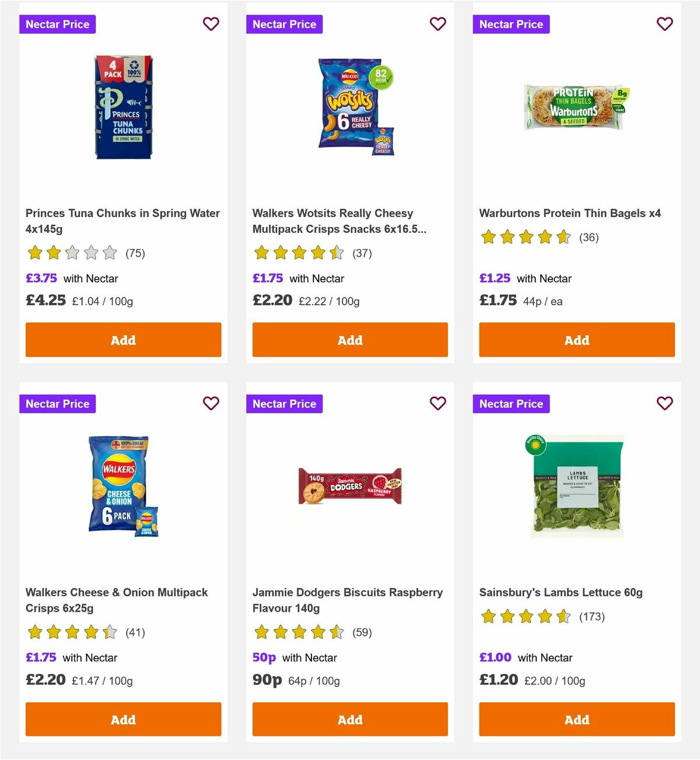Click the star rating on the tuna product

click(x=71, y=253)
